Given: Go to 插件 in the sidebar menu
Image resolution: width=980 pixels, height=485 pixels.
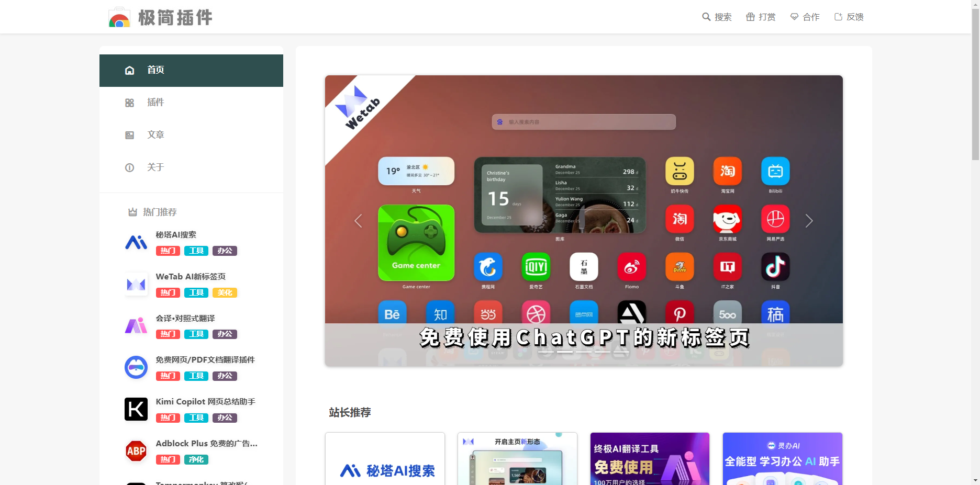Looking at the screenshot, I should [x=191, y=103].
